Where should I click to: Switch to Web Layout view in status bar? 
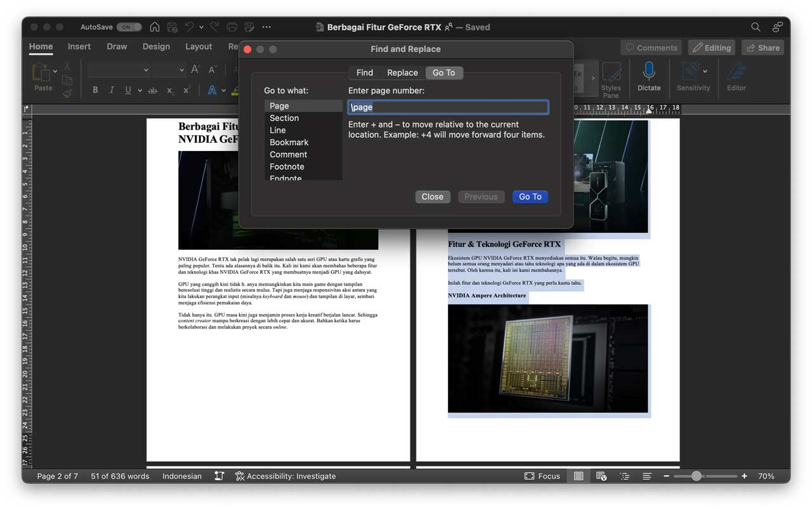click(x=601, y=476)
